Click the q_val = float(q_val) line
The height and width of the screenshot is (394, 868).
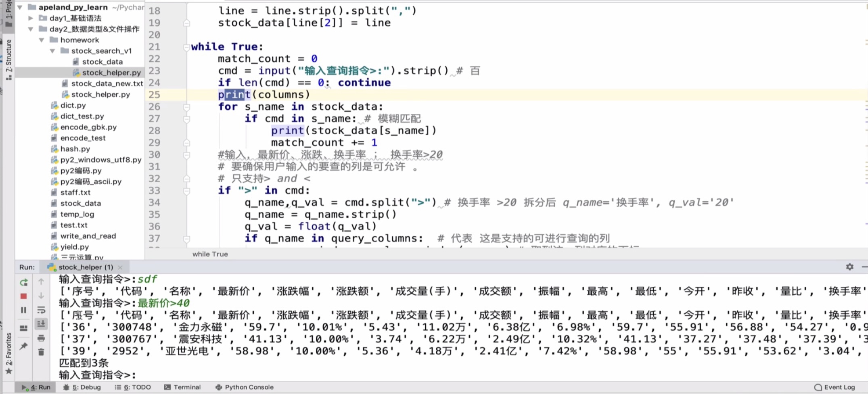(310, 227)
